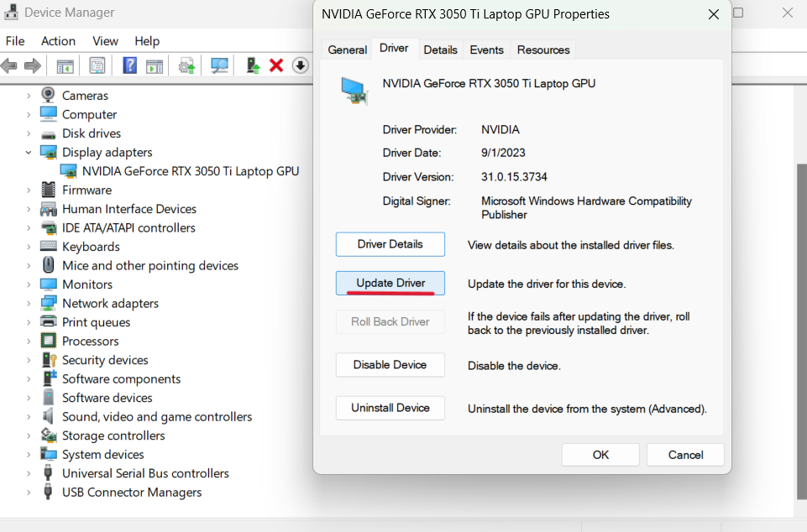Click the Uninstall Device button
This screenshot has width=807, height=532.
(390, 408)
